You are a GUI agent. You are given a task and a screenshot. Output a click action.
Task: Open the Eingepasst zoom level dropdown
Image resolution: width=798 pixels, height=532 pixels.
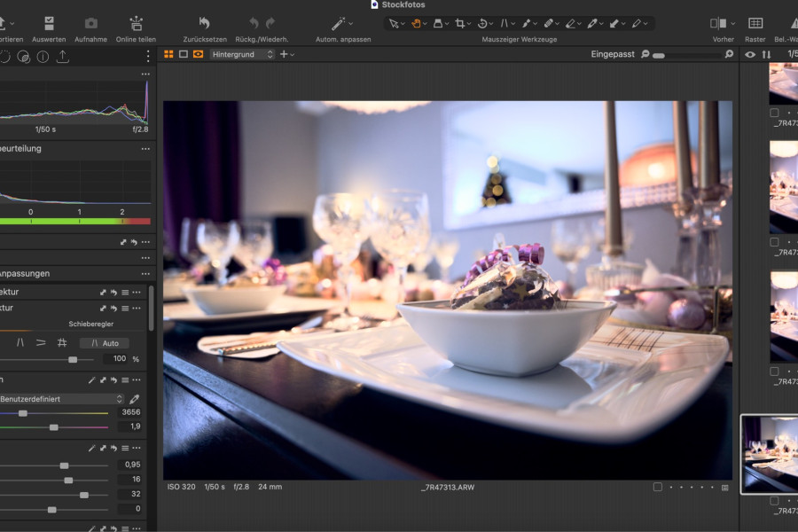[612, 53]
